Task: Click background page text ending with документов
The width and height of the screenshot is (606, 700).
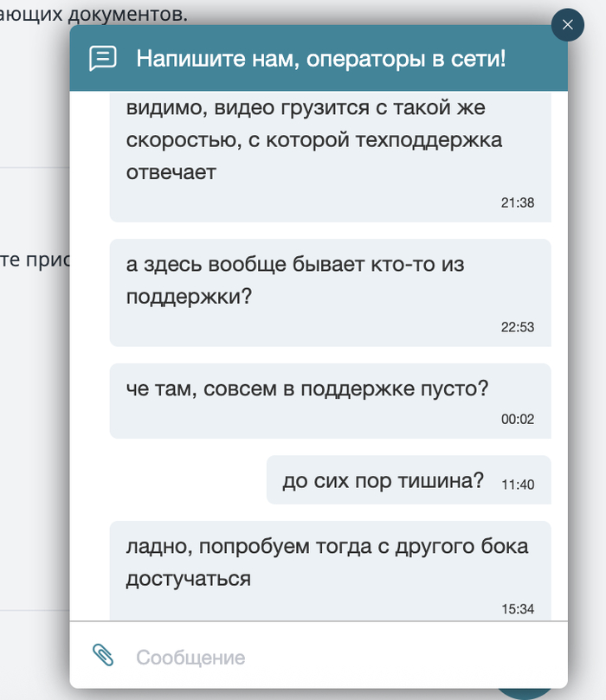Action: pos(93,13)
